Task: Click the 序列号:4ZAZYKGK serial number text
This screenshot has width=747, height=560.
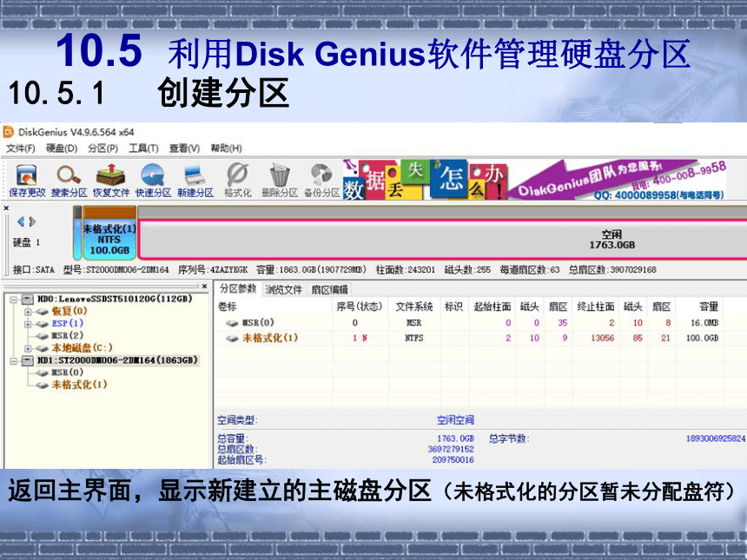Action: coord(213,270)
